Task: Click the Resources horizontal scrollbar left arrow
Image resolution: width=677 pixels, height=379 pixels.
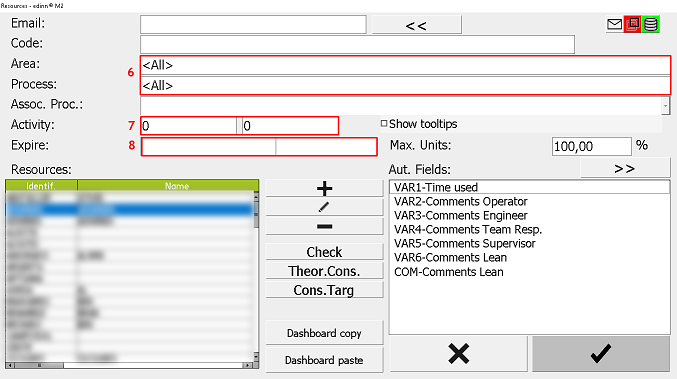Action: click(10, 365)
